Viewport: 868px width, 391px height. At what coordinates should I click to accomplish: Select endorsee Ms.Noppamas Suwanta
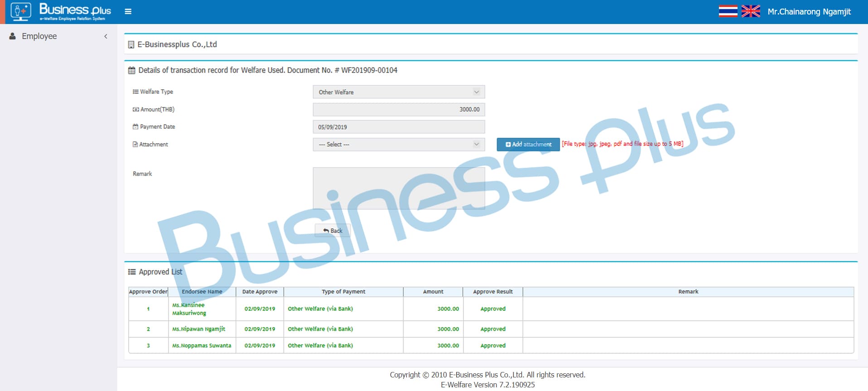coord(202,345)
